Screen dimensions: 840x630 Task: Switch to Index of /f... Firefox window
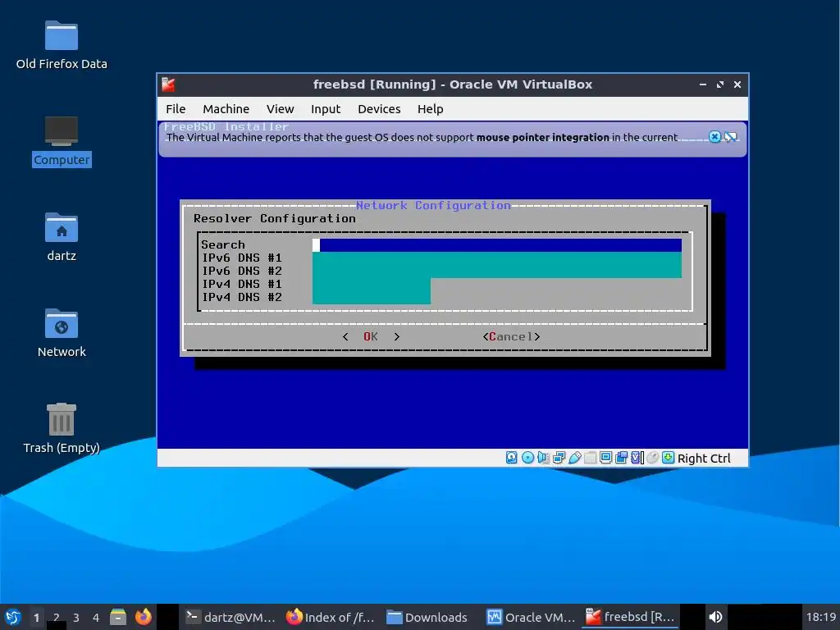[x=330, y=617]
